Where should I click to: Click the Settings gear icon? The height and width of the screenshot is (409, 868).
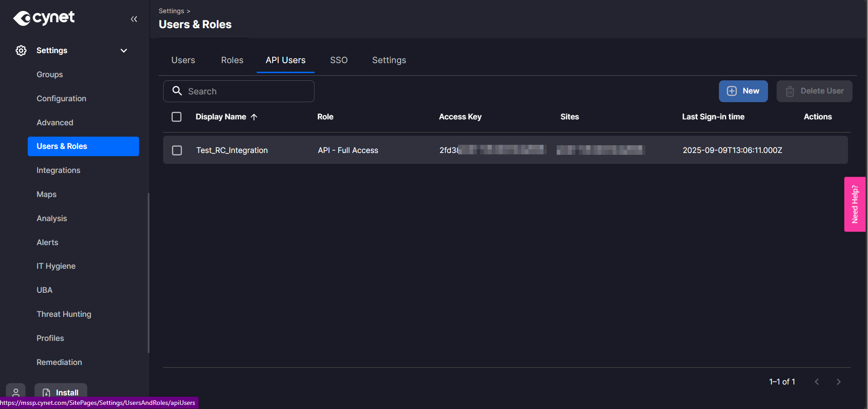pyautogui.click(x=21, y=50)
